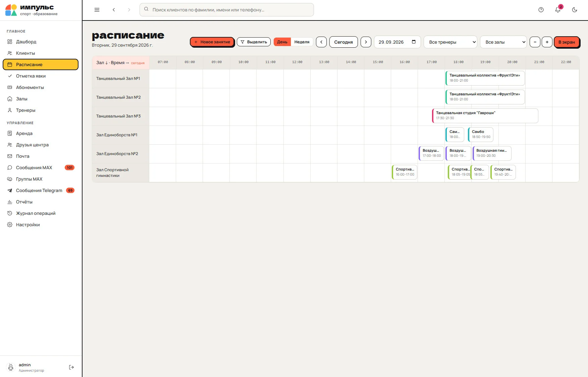
Task: Open the notifications bell
Action: tap(558, 10)
